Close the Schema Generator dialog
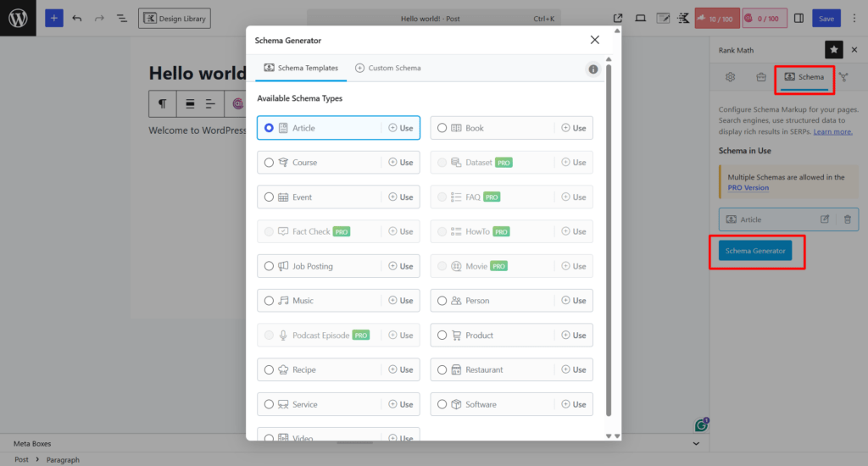Image resolution: width=868 pixels, height=466 pixels. coord(594,40)
